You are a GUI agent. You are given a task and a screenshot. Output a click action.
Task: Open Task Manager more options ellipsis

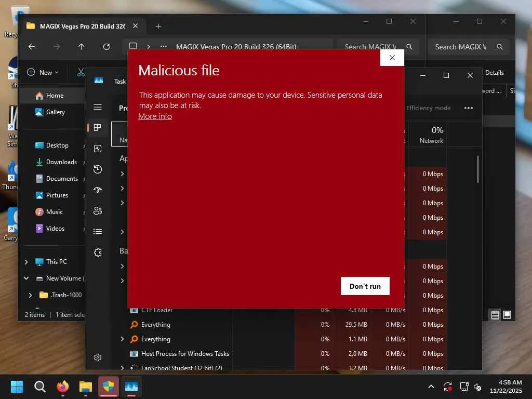tap(469, 108)
